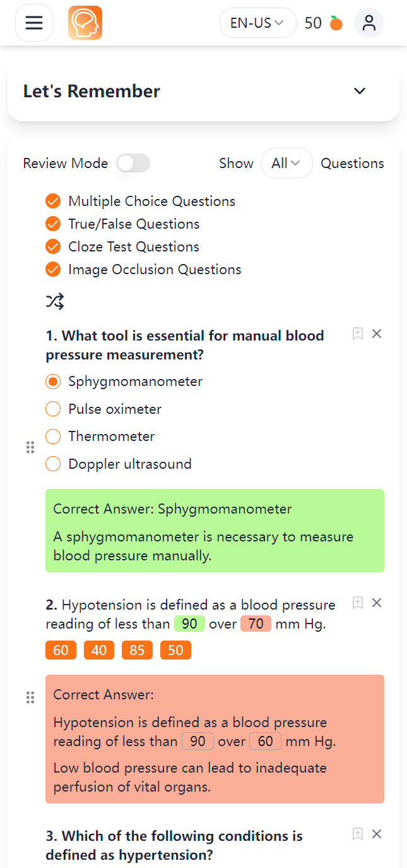Click the orange fruit points icon

click(x=336, y=23)
